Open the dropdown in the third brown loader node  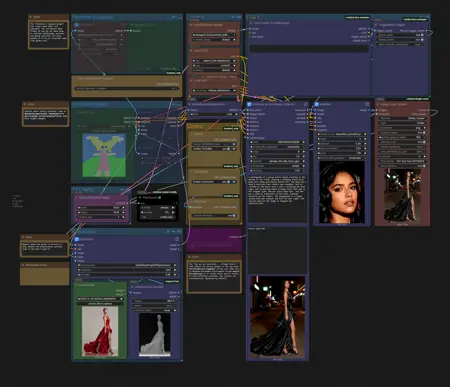pos(215,90)
